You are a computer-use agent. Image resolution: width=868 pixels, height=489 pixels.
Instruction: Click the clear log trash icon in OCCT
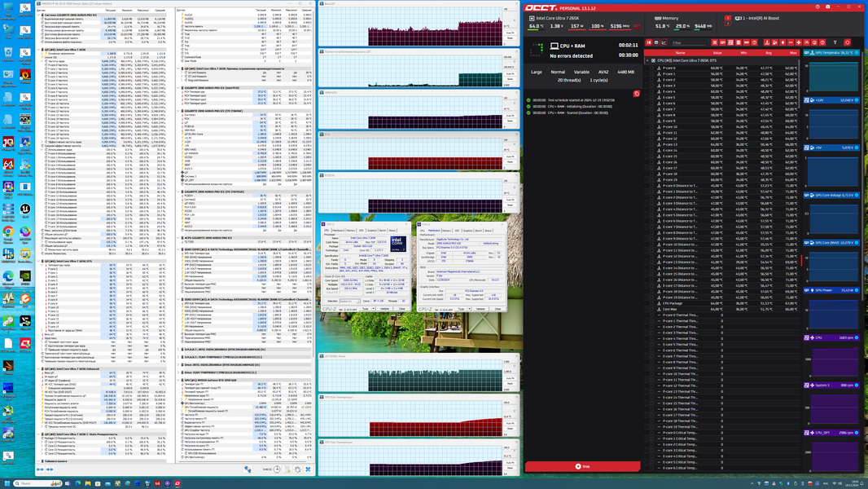637,94
